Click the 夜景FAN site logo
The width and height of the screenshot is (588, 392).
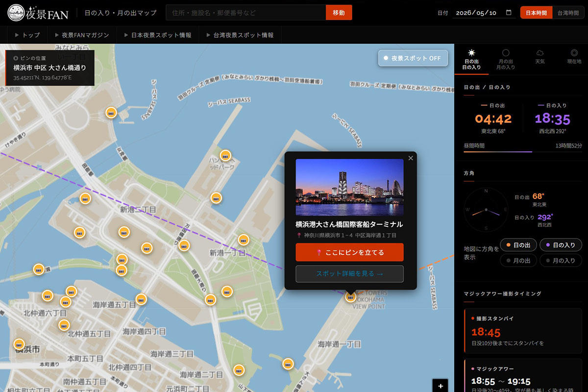click(38, 13)
